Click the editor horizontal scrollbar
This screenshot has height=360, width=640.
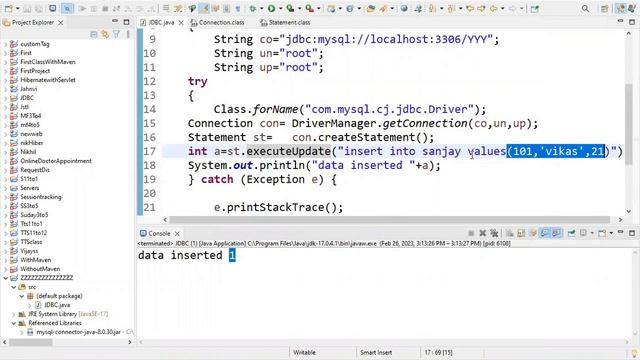coord(390,220)
